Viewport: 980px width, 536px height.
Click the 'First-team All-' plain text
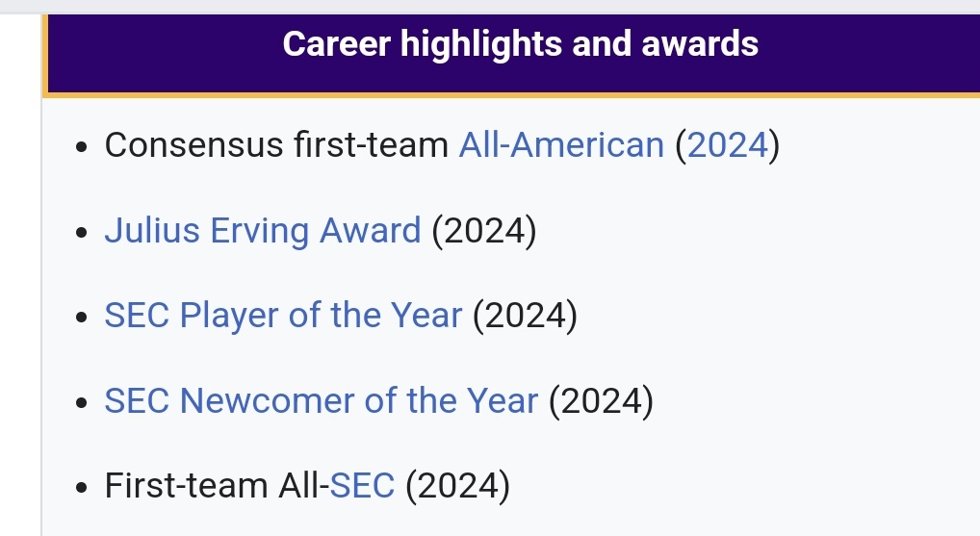[x=217, y=485]
